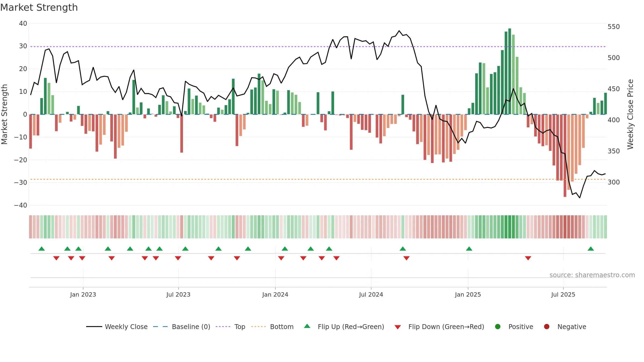
Task: Click the Weekly Close Price axis title
Action: pyautogui.click(x=630, y=114)
